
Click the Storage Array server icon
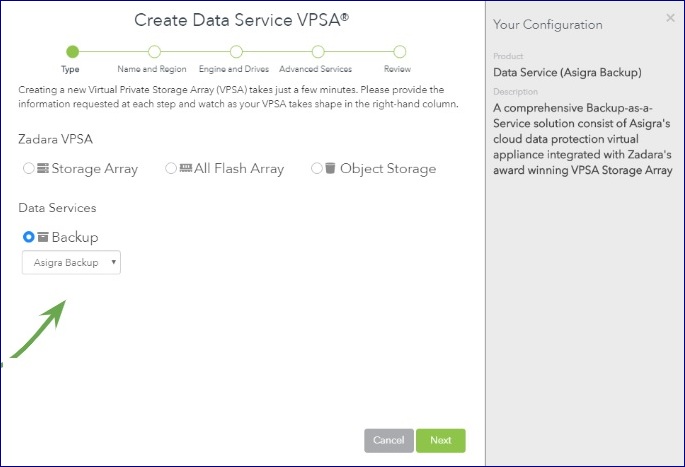(x=43, y=169)
